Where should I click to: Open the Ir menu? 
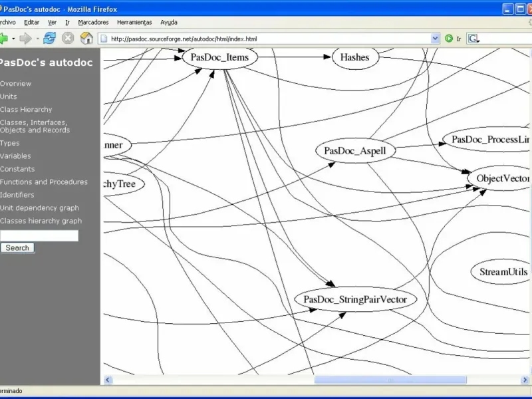[67, 23]
